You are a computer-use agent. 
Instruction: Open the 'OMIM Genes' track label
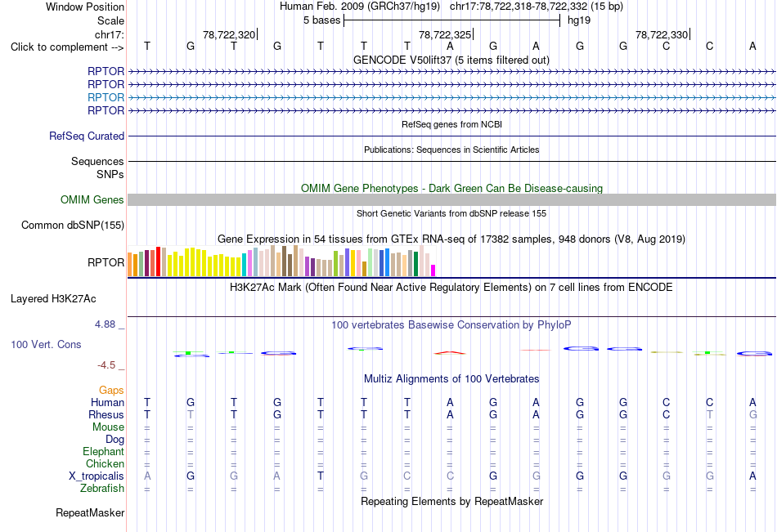pyautogui.click(x=92, y=199)
